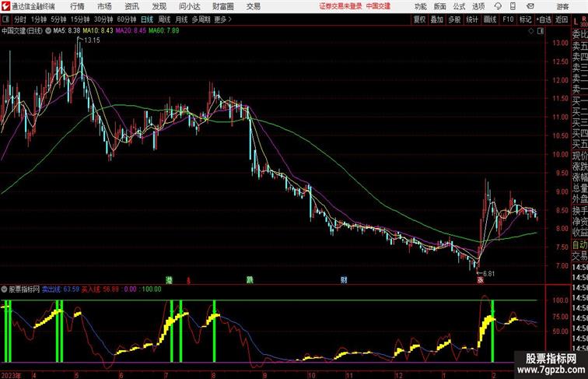This screenshot has height=379, width=588.
Task: Click the red 涨 event marker
Action: click(481, 280)
